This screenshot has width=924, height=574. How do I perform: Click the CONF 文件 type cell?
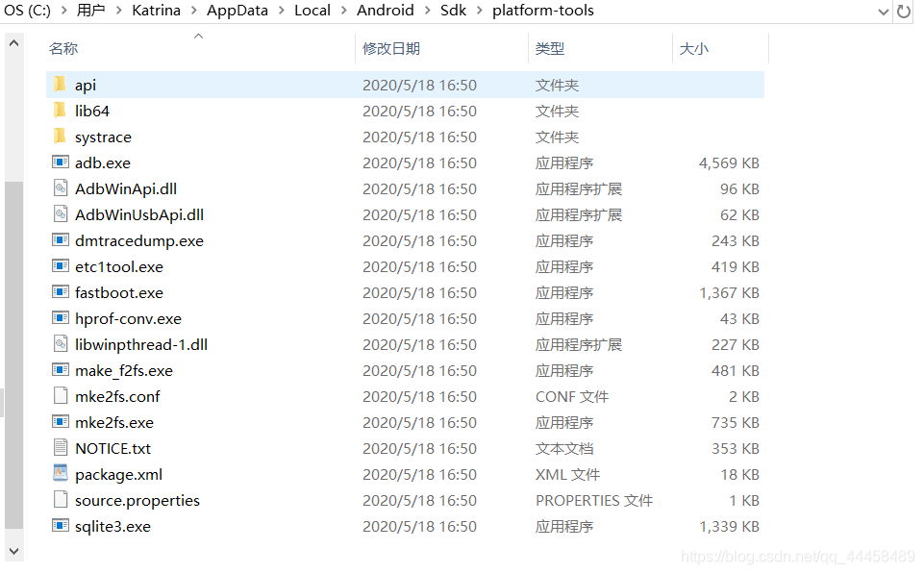(571, 397)
